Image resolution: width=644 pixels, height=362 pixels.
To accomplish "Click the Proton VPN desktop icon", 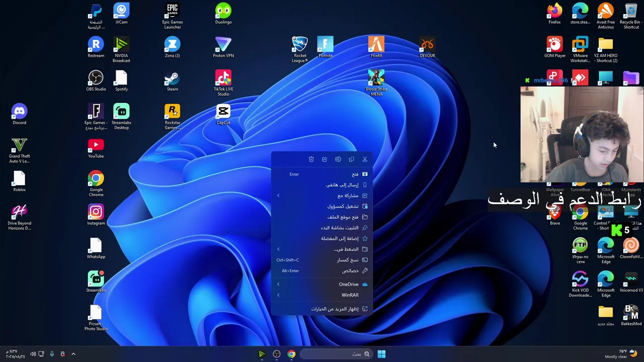I will click(x=223, y=47).
